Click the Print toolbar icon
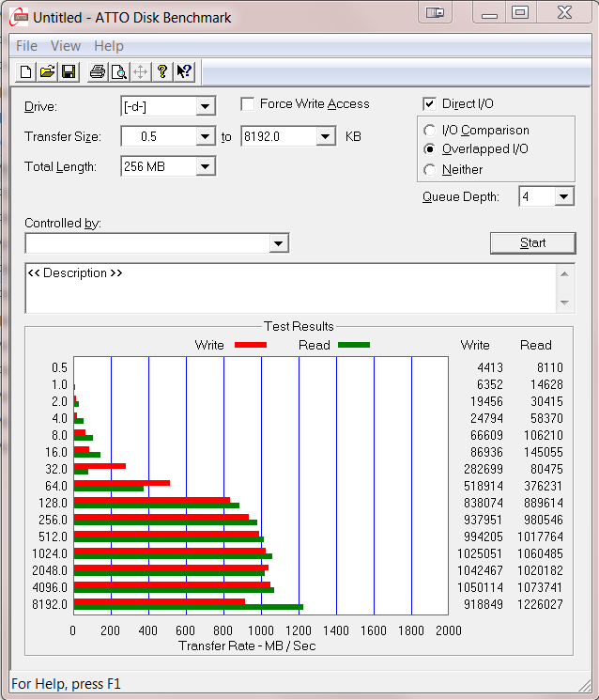The image size is (599, 700). [97, 72]
